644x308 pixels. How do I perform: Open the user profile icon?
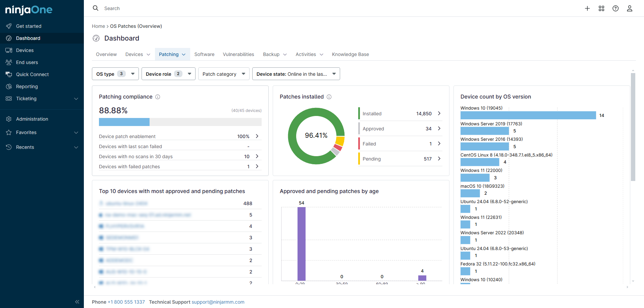click(x=630, y=8)
